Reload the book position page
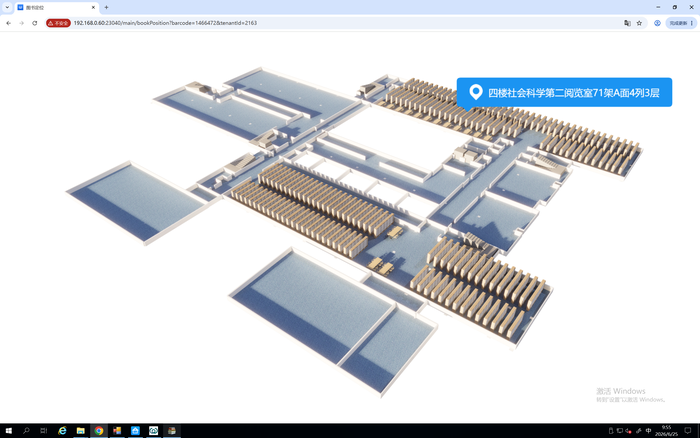700x438 pixels. (x=34, y=23)
